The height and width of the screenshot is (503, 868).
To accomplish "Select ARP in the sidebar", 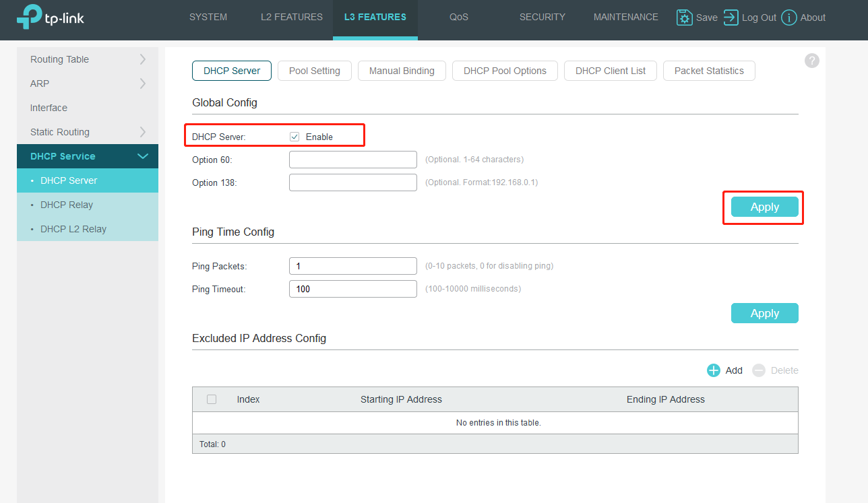I will point(88,83).
